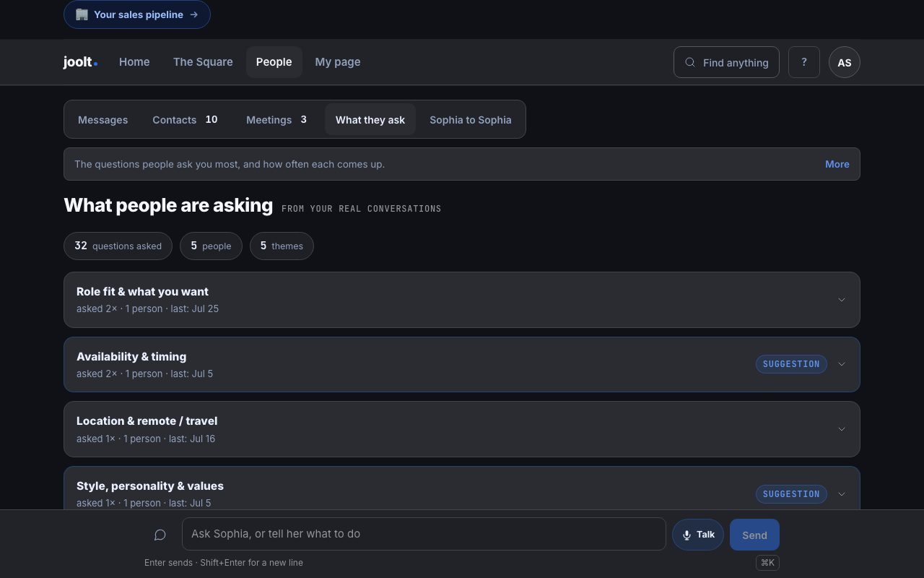Click the text ending 'last: Jul 25'

[x=147, y=309]
